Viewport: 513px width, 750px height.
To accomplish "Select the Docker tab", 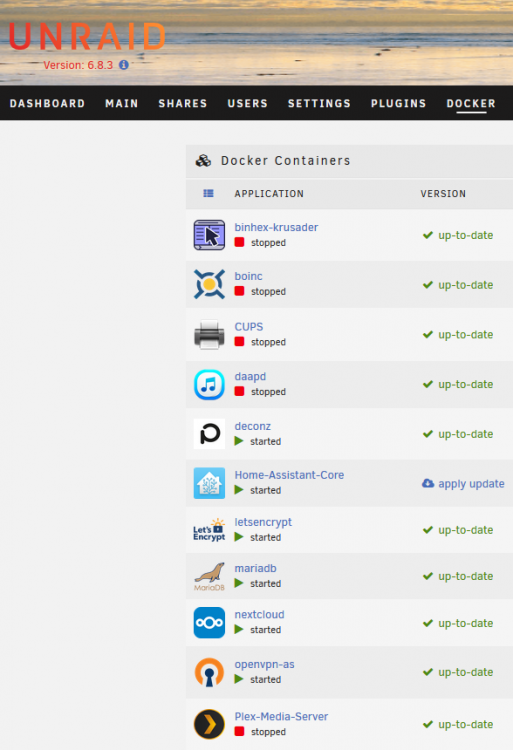I will 471,103.
